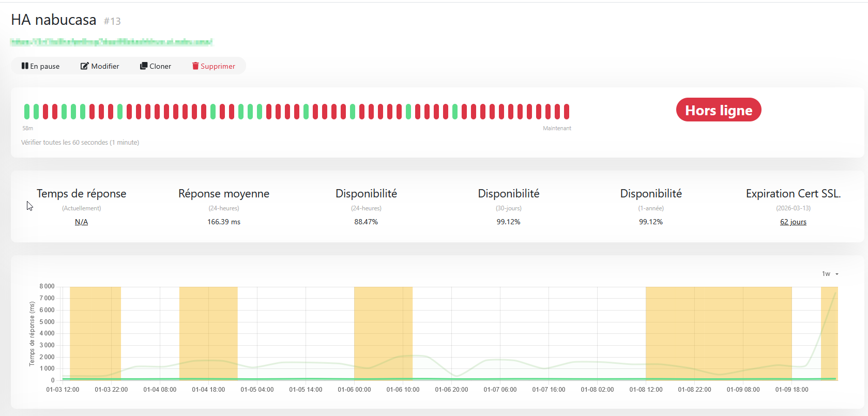Click the HA nabucasa monitor title
Image resolution: width=868 pixels, height=416 pixels.
[x=54, y=20]
